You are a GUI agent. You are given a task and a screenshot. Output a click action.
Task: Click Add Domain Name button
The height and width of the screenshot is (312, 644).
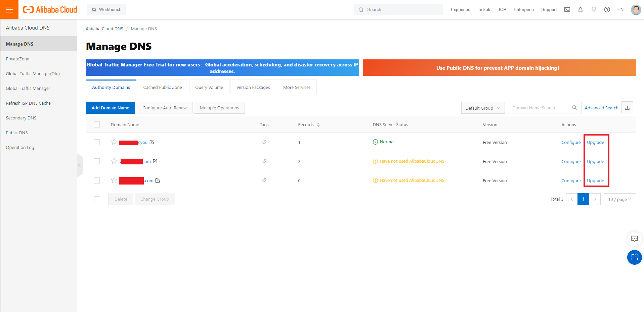click(110, 108)
